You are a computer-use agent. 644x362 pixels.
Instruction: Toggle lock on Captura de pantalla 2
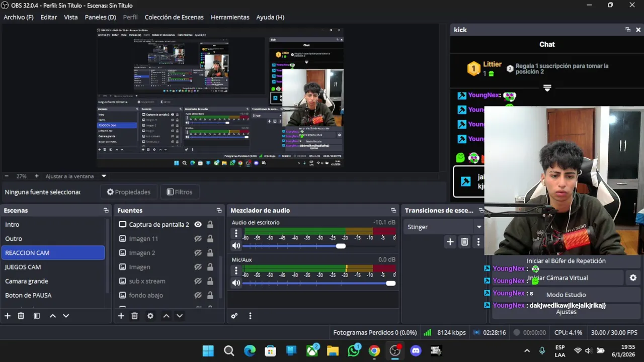pos(210,225)
